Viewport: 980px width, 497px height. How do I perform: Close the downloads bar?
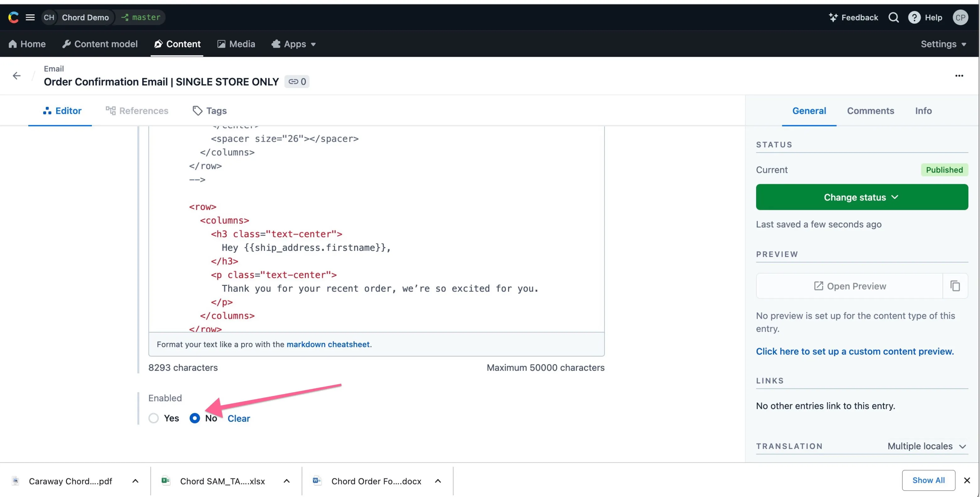point(967,480)
